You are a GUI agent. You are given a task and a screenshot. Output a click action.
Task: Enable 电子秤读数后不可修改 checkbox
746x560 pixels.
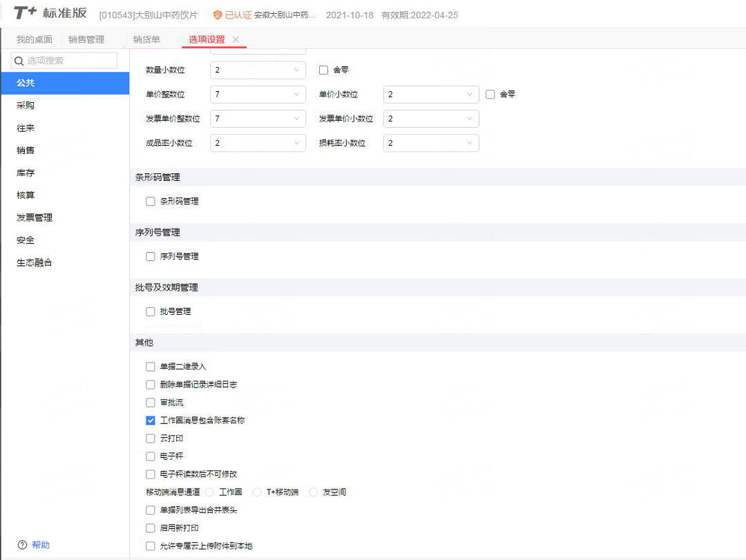point(151,474)
